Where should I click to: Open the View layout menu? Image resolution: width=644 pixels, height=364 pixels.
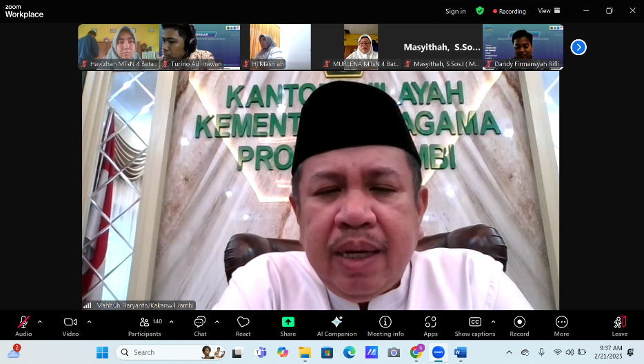pyautogui.click(x=549, y=11)
